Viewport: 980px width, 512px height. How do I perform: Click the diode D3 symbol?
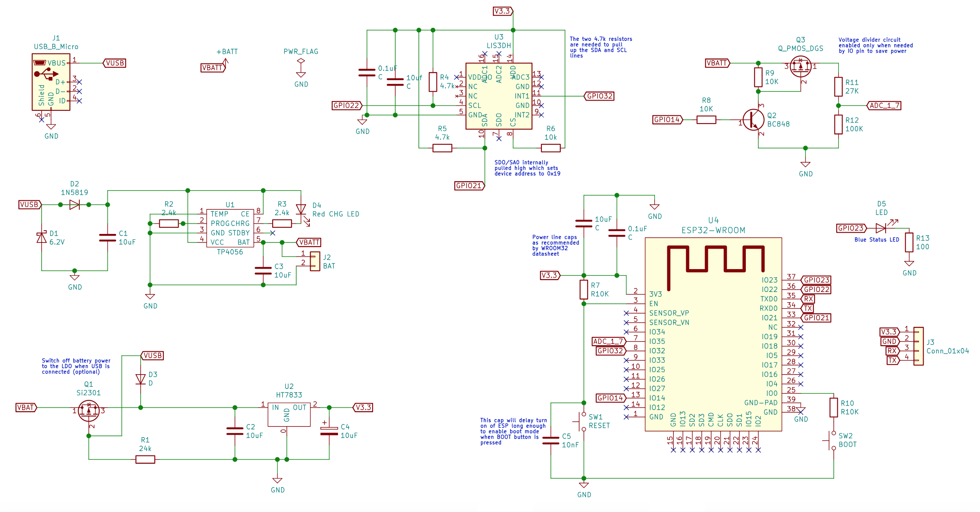click(x=141, y=380)
